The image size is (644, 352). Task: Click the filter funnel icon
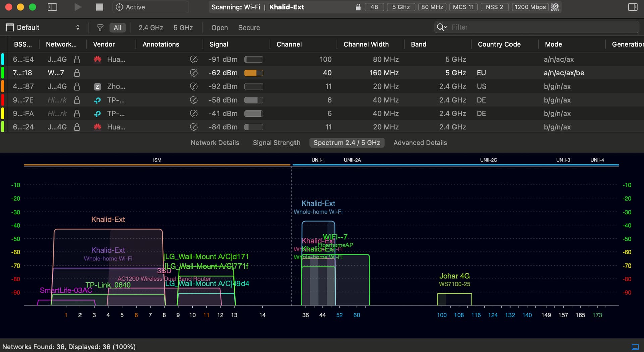pyautogui.click(x=100, y=27)
